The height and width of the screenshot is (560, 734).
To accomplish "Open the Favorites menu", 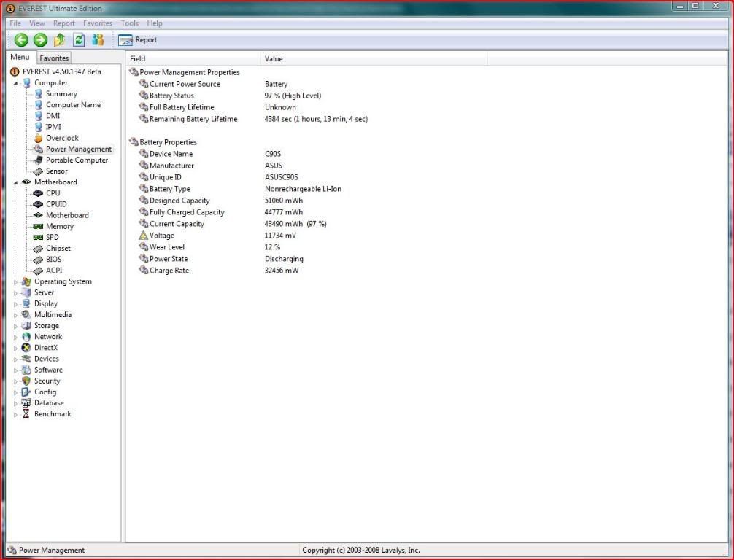I will point(97,23).
